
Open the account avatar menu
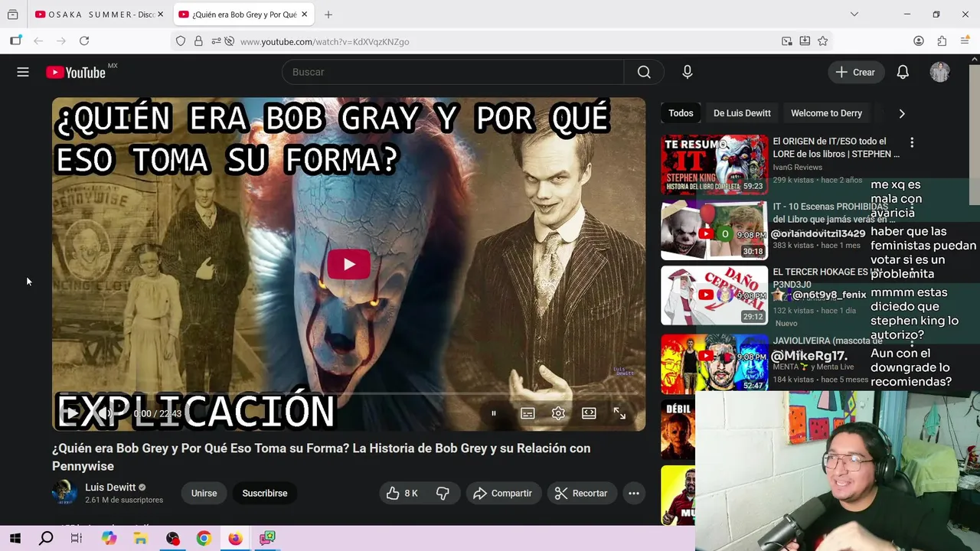coord(939,72)
